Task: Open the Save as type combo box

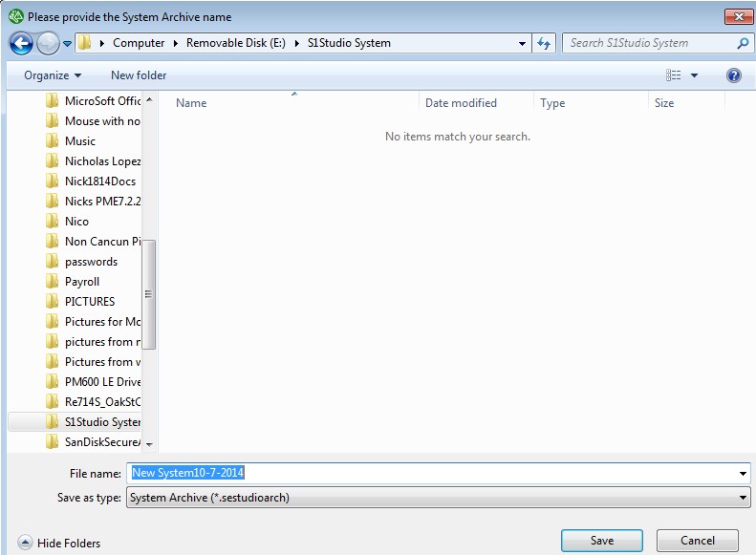Action: point(439,497)
